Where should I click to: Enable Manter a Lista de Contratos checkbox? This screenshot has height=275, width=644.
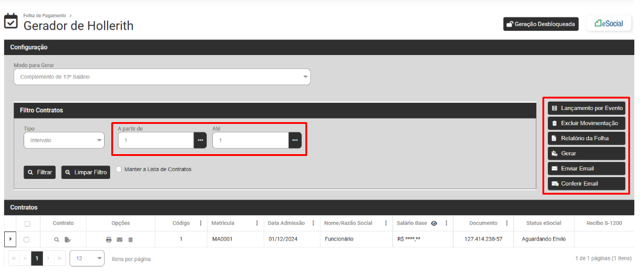coord(119,169)
